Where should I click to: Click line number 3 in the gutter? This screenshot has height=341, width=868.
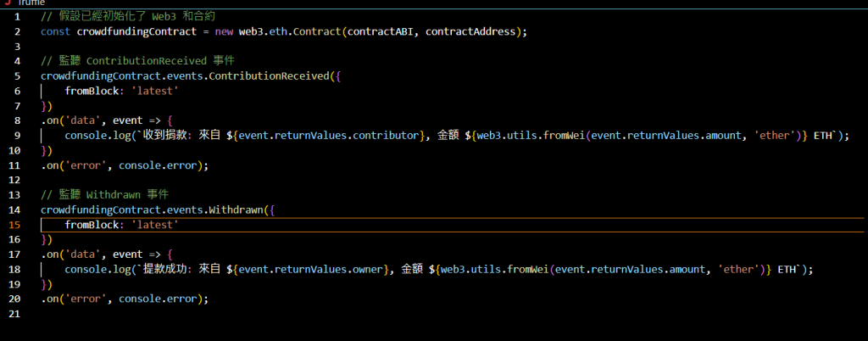coord(17,46)
